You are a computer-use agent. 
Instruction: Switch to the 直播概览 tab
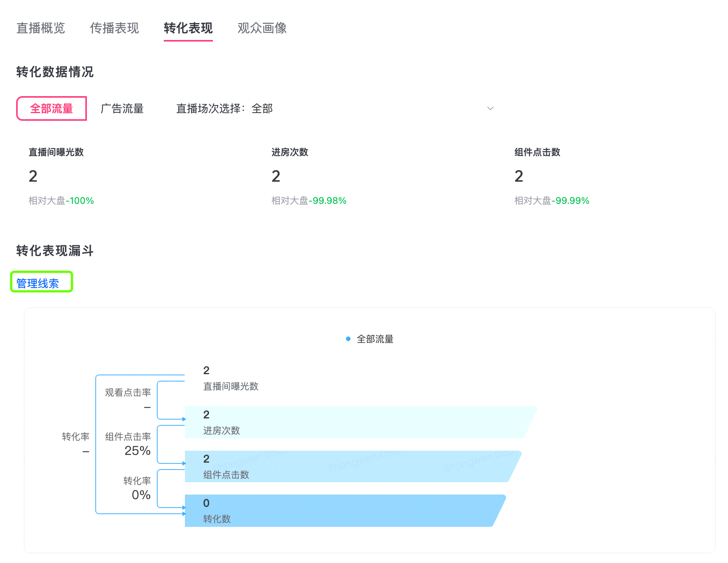41,28
